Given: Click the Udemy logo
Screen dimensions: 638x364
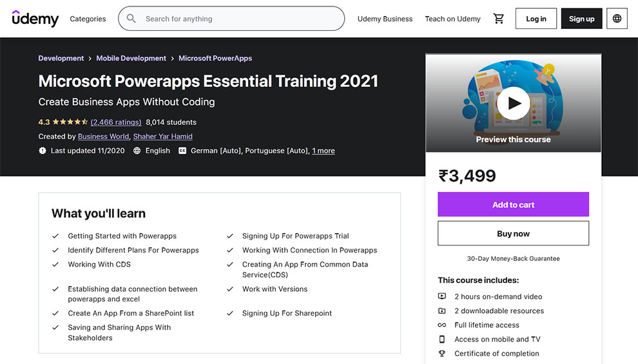Looking at the screenshot, I should pyautogui.click(x=35, y=19).
